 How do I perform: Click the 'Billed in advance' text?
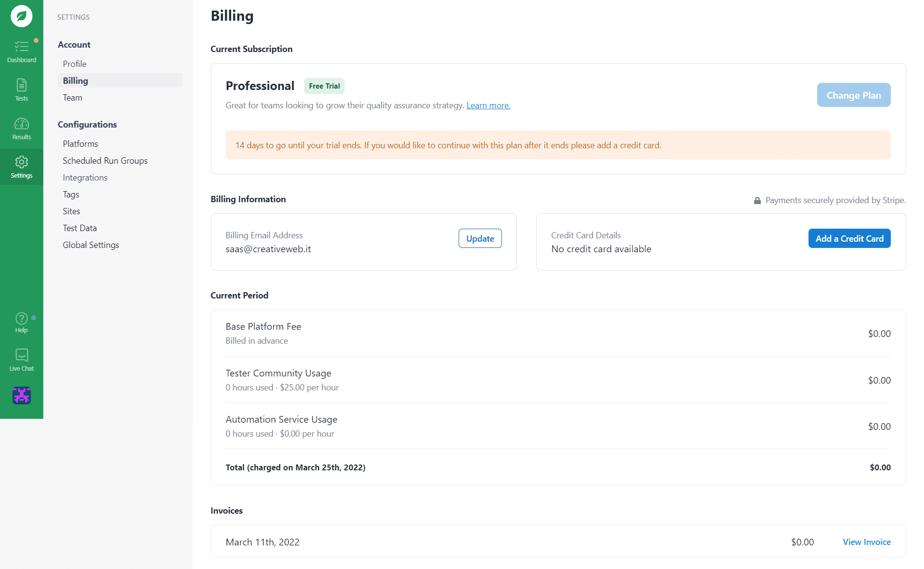pyautogui.click(x=257, y=341)
